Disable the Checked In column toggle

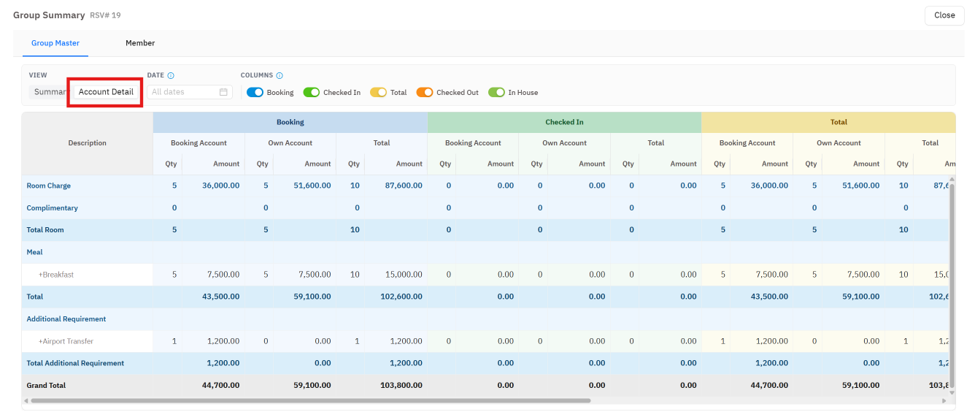tap(312, 92)
